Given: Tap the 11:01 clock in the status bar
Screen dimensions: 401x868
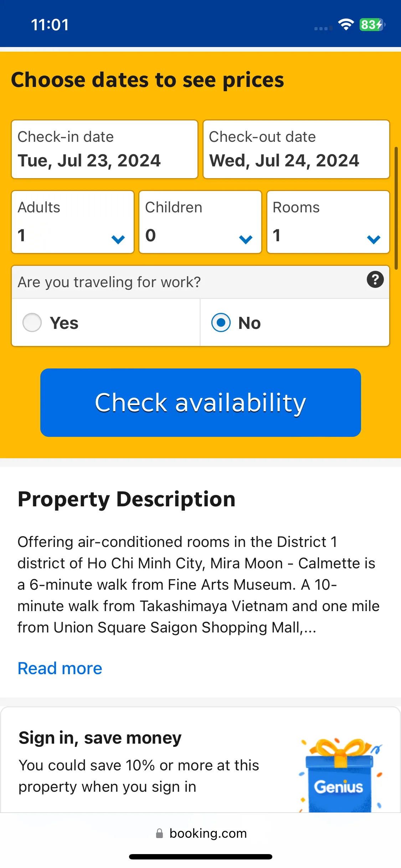Looking at the screenshot, I should [x=50, y=25].
